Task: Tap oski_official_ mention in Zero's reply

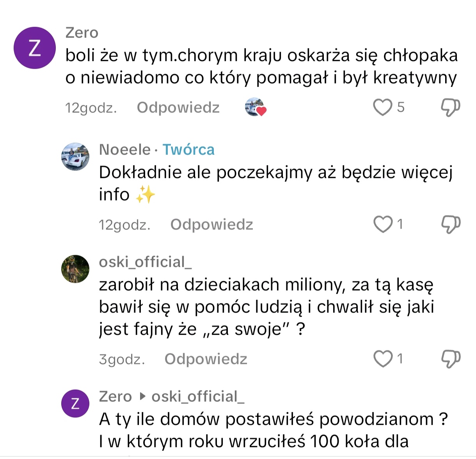Action: [x=197, y=397]
